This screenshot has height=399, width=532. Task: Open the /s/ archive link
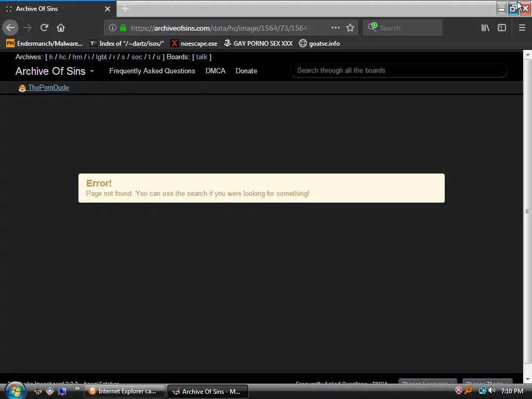pos(123,57)
